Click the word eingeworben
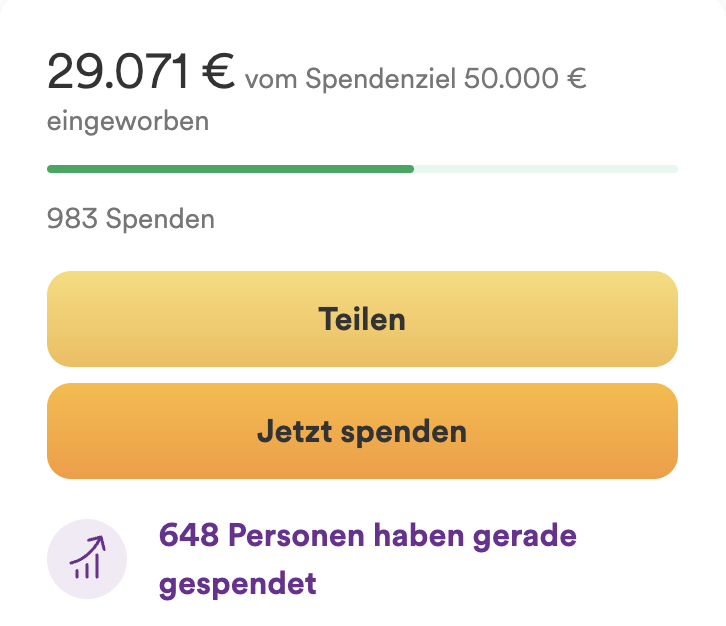The image size is (726, 626). [x=128, y=122]
